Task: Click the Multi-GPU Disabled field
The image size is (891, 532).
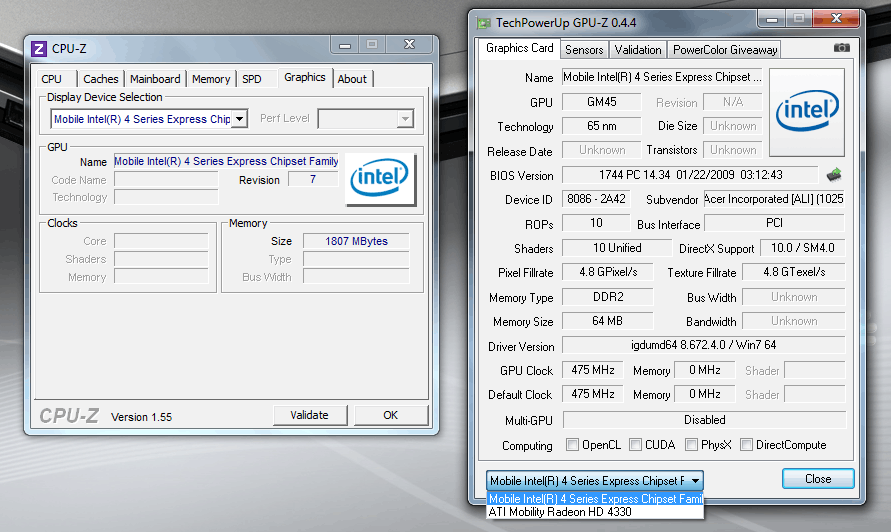Action: [x=704, y=420]
